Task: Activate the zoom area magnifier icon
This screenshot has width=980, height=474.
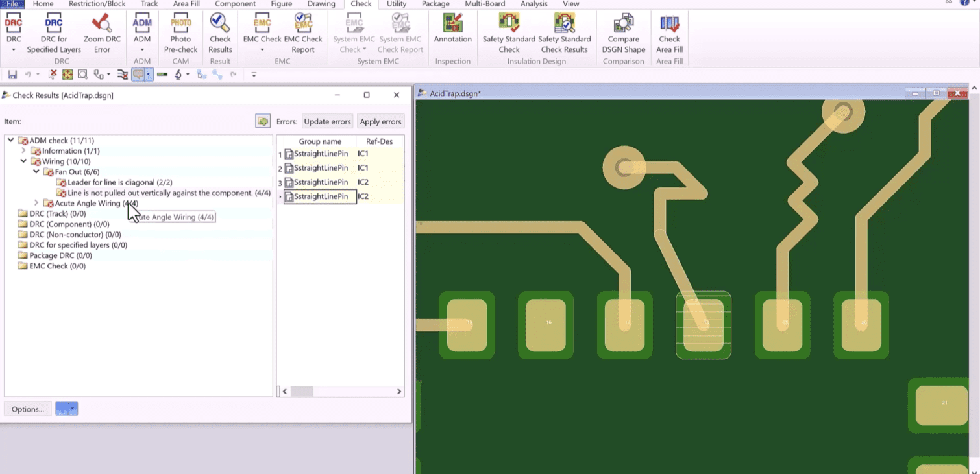Action: (82, 75)
